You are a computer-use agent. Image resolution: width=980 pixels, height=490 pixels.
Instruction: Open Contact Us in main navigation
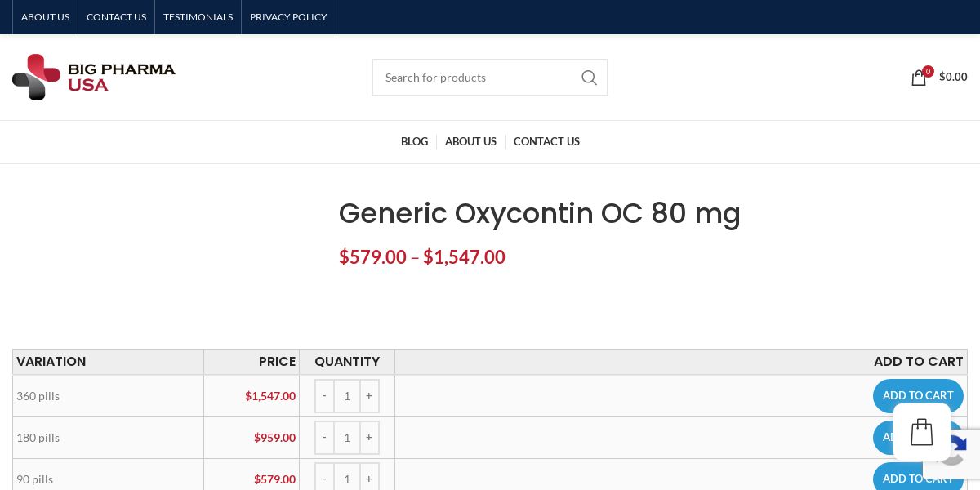coord(546,142)
